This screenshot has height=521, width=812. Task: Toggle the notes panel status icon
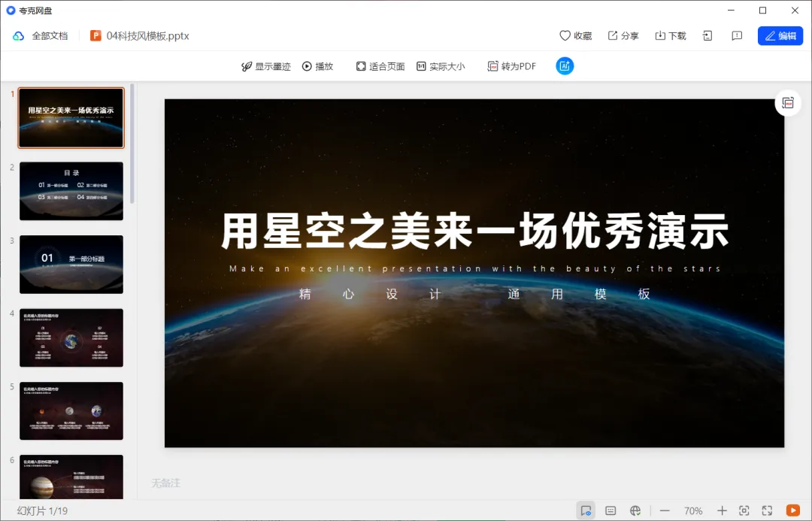click(x=611, y=510)
